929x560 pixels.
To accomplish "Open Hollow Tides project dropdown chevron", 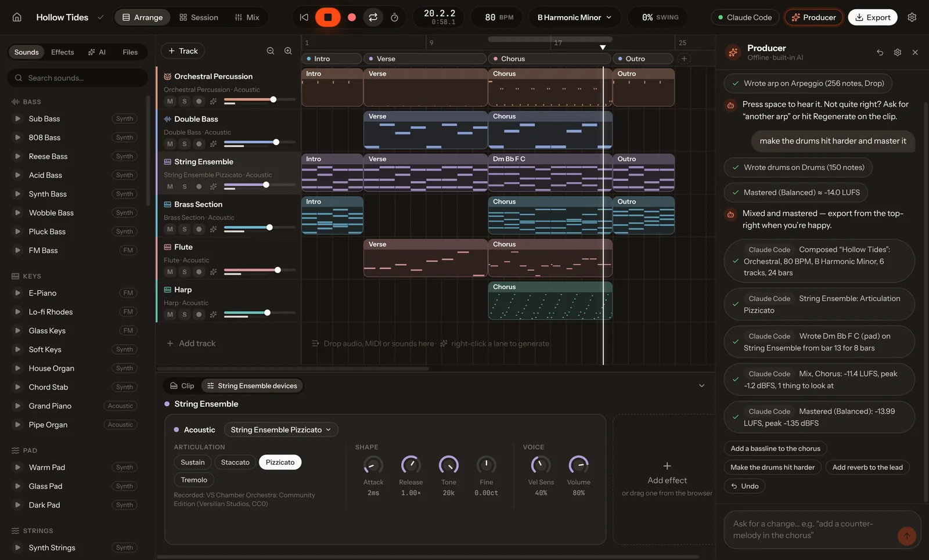I will click(100, 17).
